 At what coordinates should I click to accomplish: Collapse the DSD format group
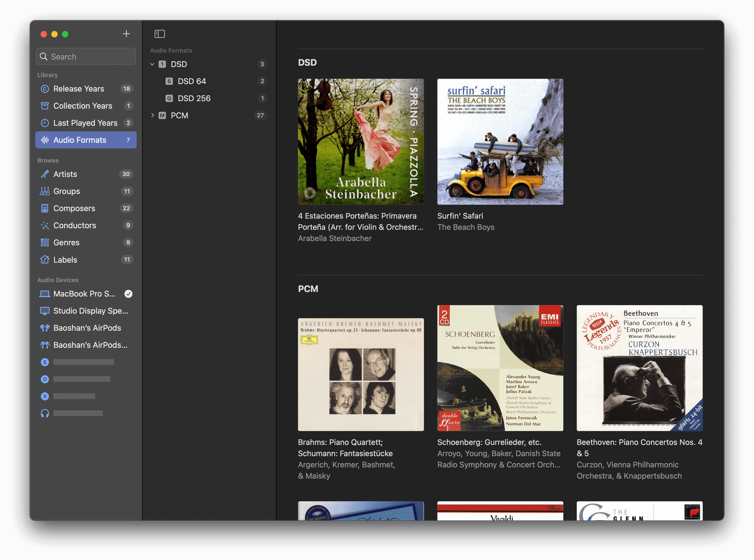click(152, 64)
